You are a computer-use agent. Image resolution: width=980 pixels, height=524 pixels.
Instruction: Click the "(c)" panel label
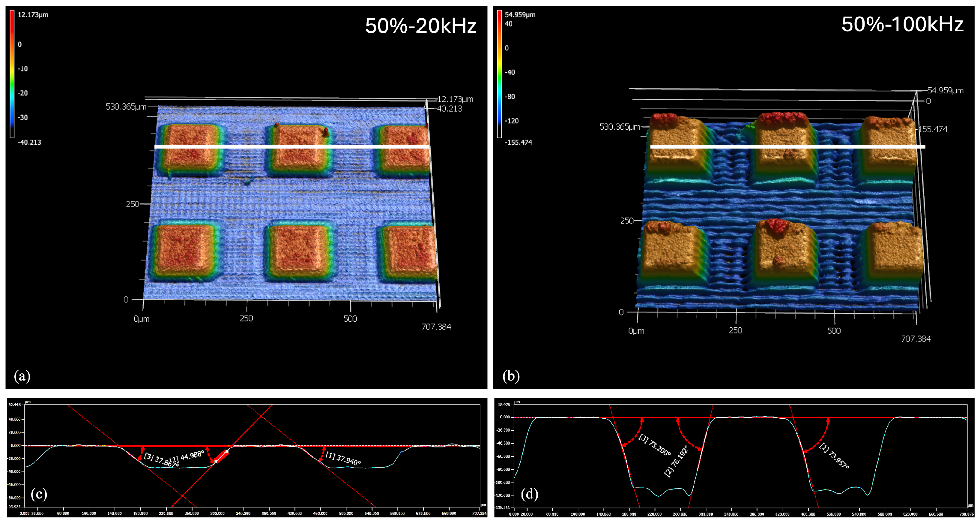pos(39,494)
